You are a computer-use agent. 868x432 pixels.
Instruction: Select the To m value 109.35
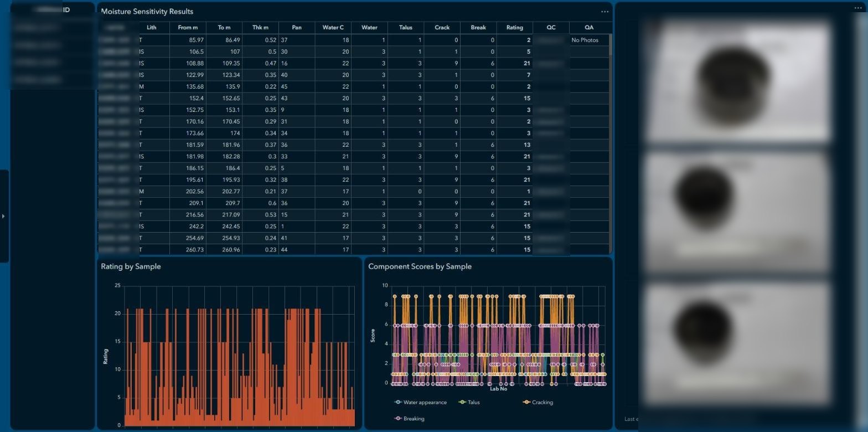click(224, 63)
